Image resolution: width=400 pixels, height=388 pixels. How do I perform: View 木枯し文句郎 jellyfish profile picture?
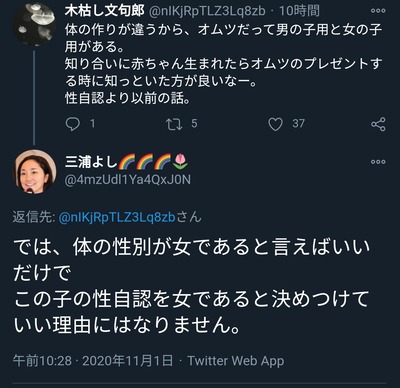34,24
